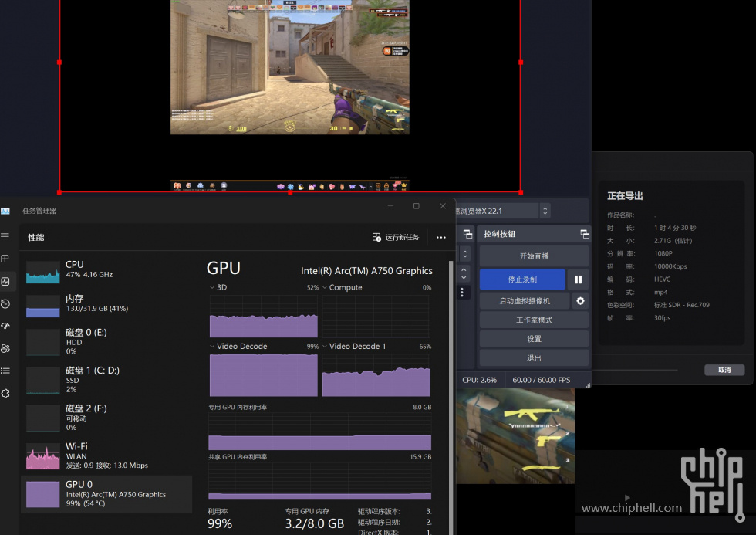
Task: Expand the Compute engine graph dropdown
Action: click(325, 287)
